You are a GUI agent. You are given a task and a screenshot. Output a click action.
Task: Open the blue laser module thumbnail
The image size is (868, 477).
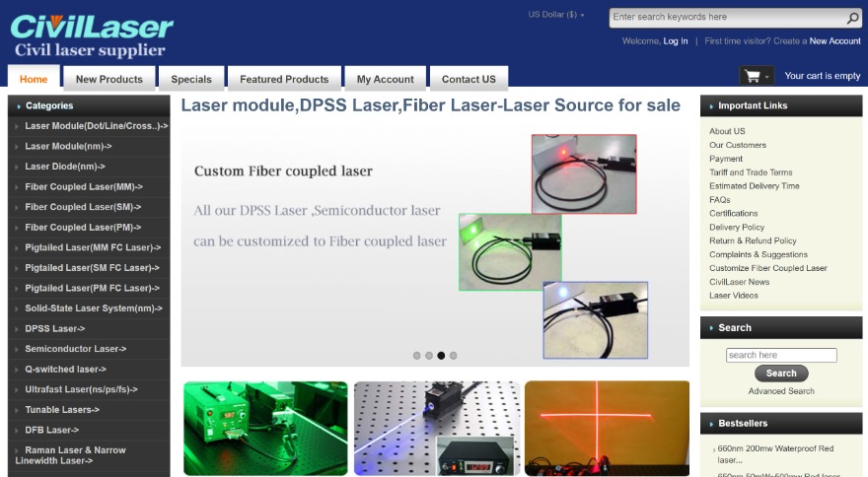(x=436, y=429)
